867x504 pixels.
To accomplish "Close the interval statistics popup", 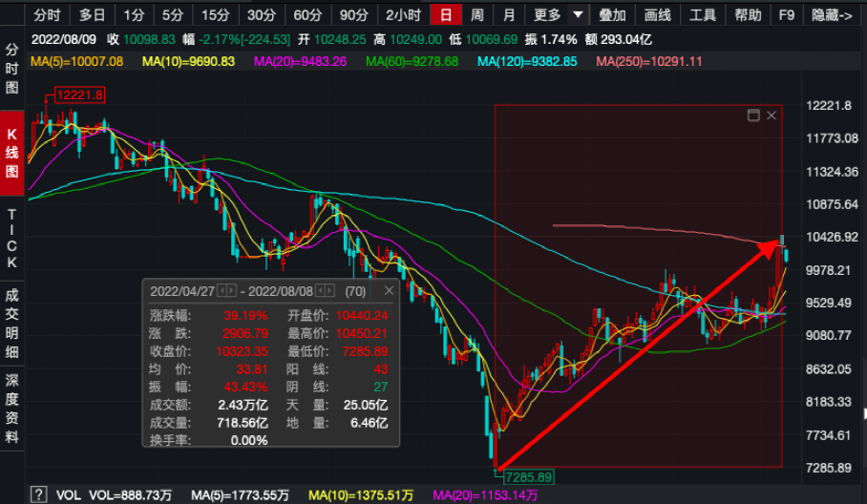I will pyautogui.click(x=389, y=290).
